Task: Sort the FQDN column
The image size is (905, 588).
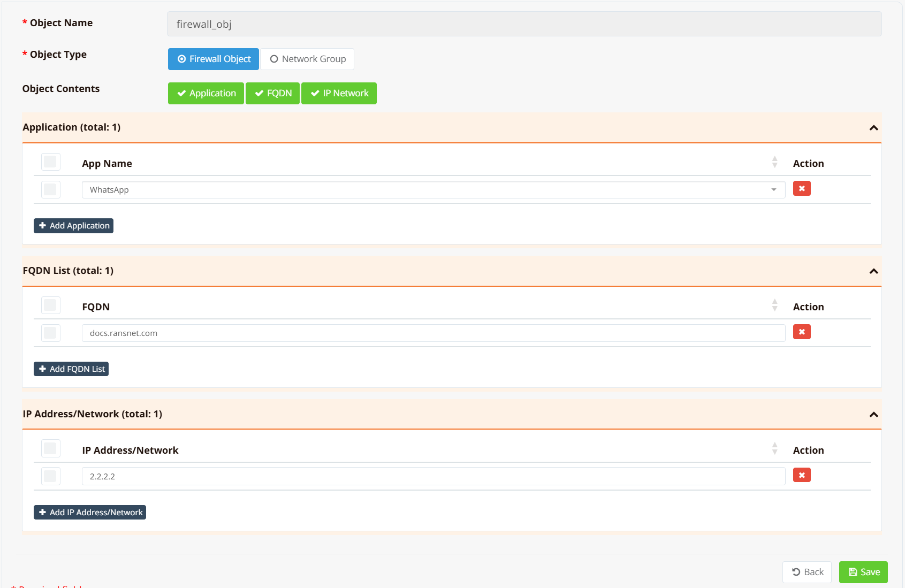Action: (774, 306)
